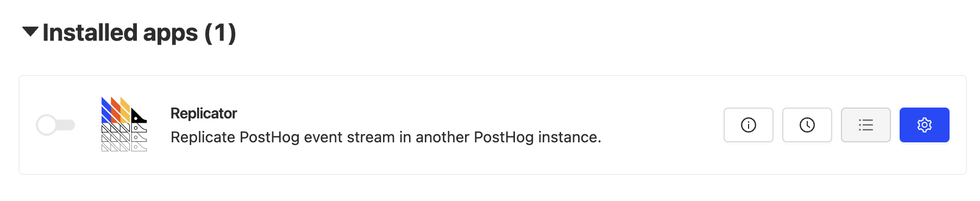Click the gear icon inside the blue button
This screenshot has height=201, width=980.
tap(924, 125)
